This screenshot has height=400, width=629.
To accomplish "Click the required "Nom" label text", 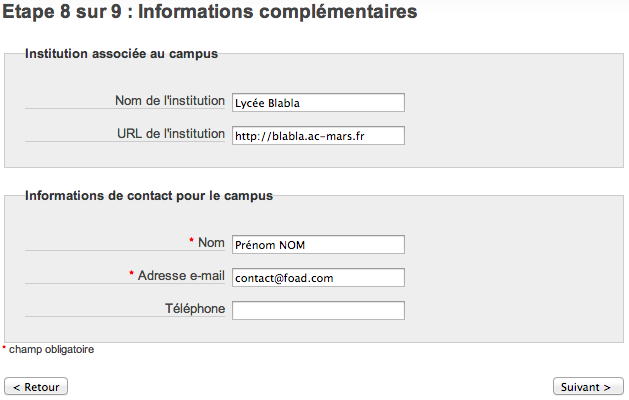I will point(211,242).
